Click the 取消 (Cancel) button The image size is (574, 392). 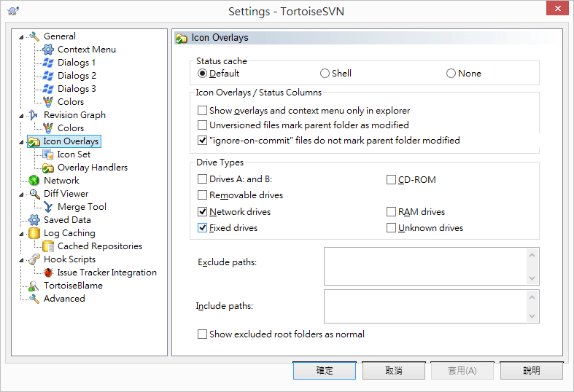(394, 371)
